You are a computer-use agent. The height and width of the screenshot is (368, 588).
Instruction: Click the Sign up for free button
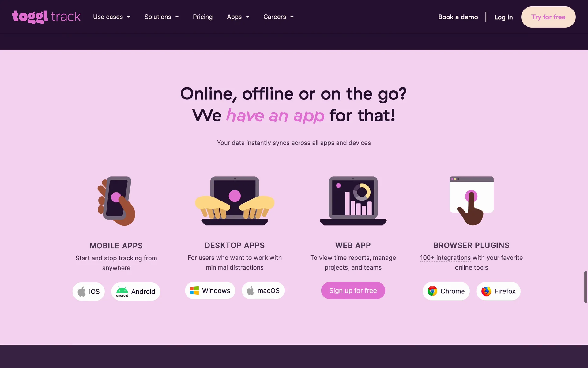tap(353, 290)
